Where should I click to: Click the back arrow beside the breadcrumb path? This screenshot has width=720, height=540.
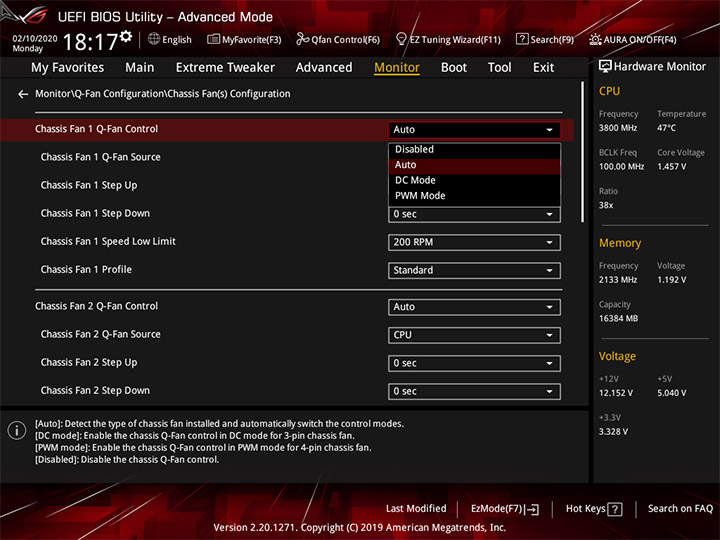point(22,94)
